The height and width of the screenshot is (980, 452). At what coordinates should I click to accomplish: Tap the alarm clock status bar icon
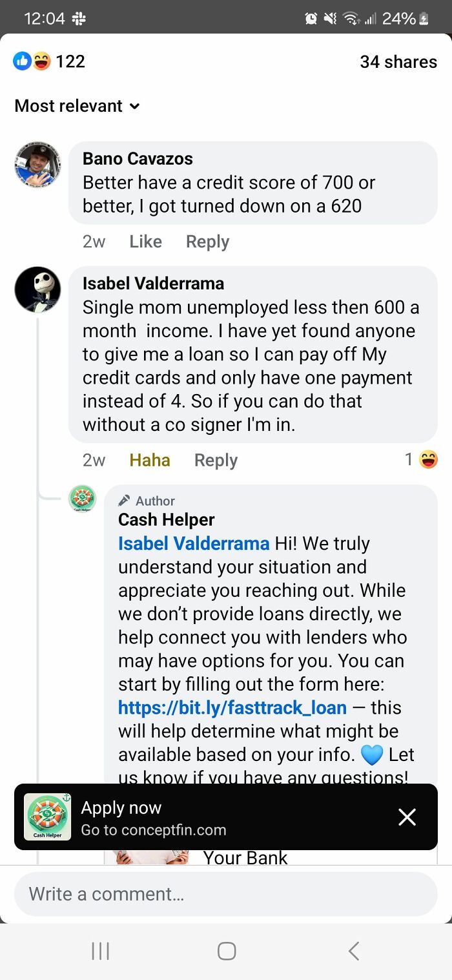point(311,18)
